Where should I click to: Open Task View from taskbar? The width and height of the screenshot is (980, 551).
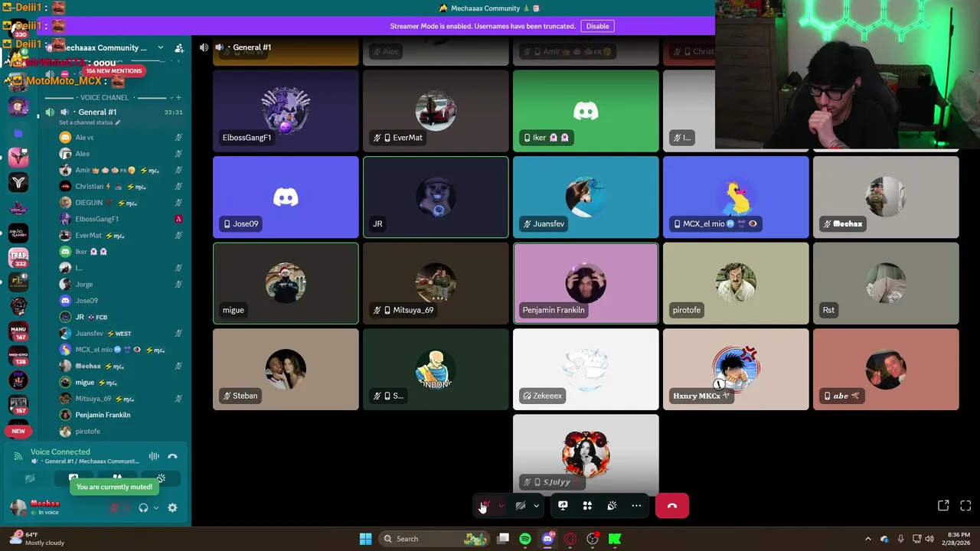(503, 539)
